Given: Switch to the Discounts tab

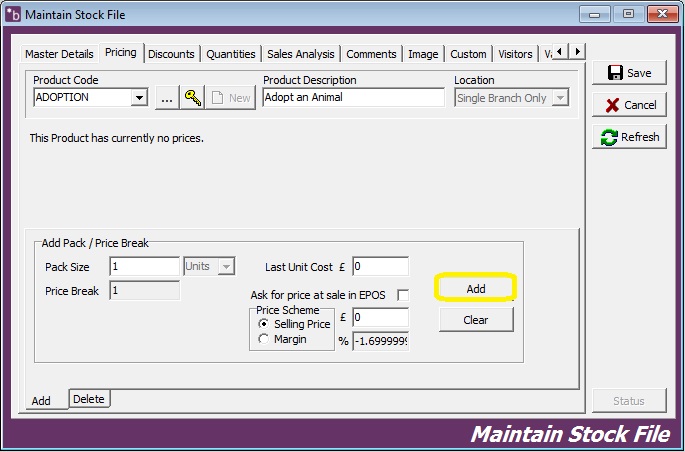Looking at the screenshot, I should click(x=171, y=54).
